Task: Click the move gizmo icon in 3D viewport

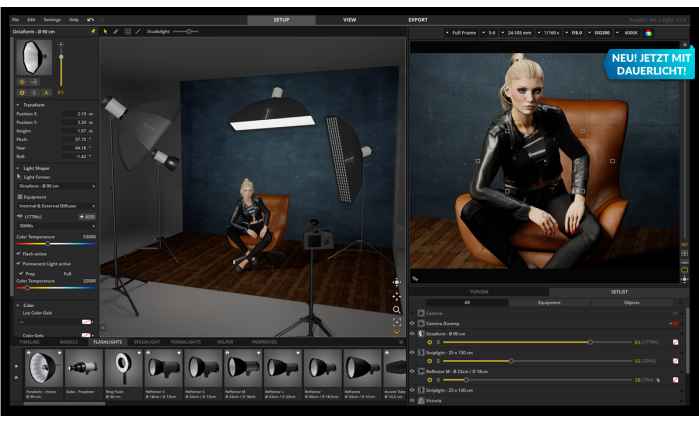Action: point(397,296)
